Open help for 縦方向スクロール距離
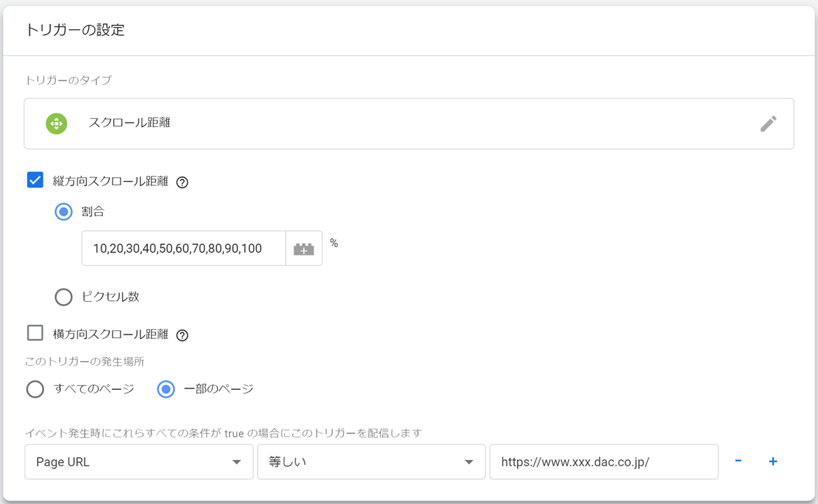The height and width of the screenshot is (504, 818). tap(182, 182)
